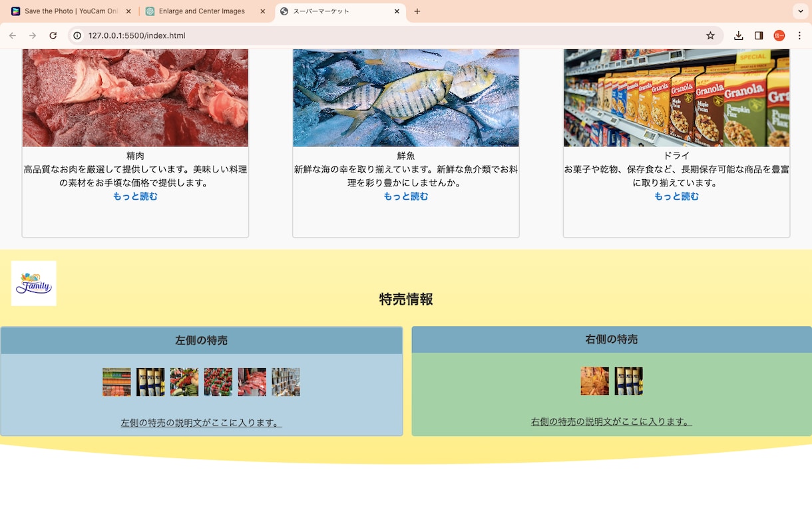This screenshot has width=812, height=508.
Task: Close the Enlarge and Center Images tab
Action: coord(262,11)
